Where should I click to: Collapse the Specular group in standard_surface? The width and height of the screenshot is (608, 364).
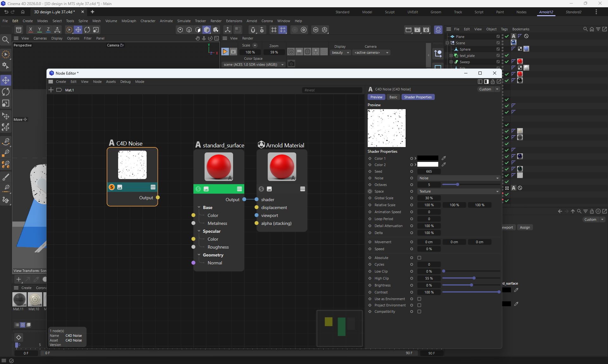(x=199, y=231)
